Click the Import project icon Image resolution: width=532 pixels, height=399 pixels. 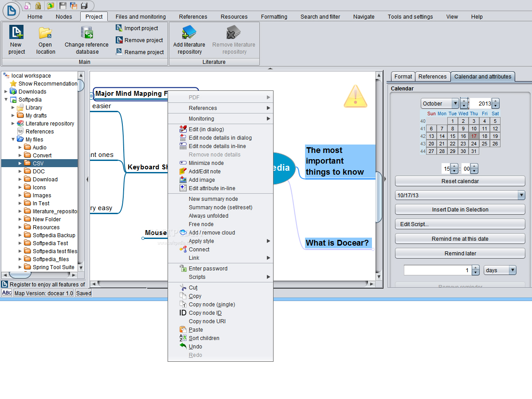tap(119, 28)
